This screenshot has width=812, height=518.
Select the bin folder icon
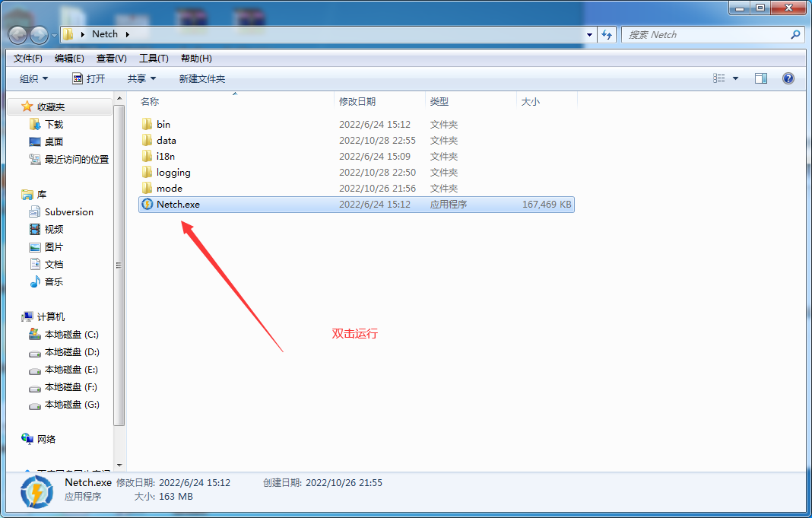147,124
